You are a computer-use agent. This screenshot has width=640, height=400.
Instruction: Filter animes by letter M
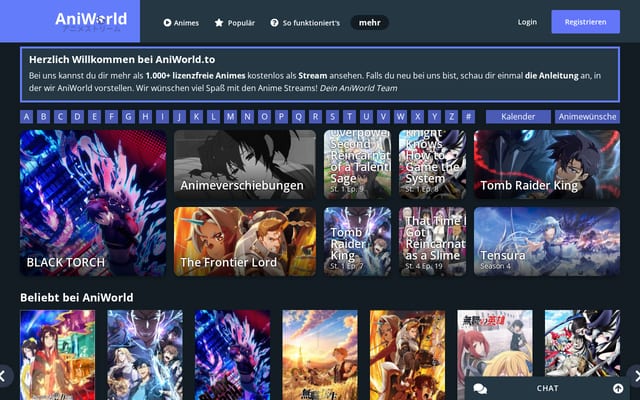(x=230, y=117)
